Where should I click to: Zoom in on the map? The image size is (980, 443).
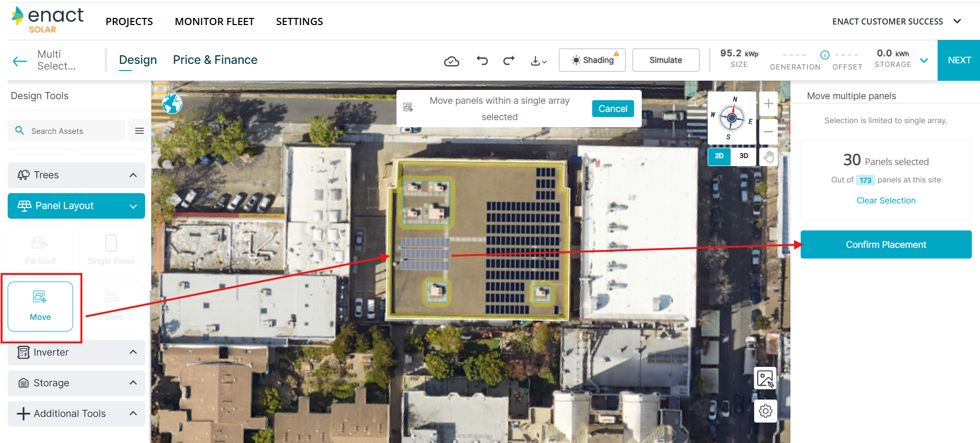click(x=768, y=104)
